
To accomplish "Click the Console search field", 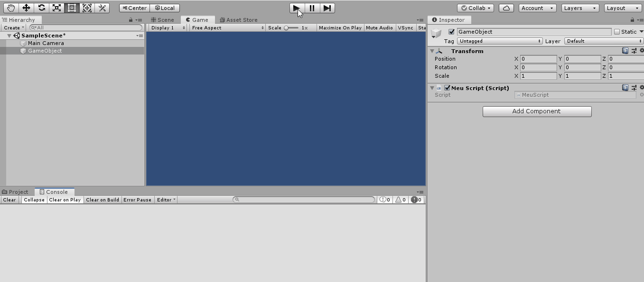I will click(x=304, y=200).
